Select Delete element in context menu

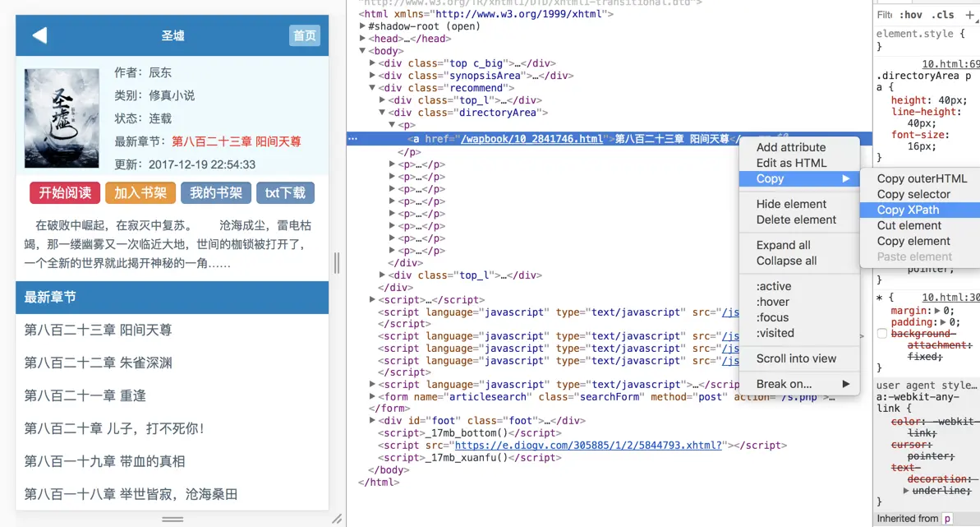pyautogui.click(x=796, y=220)
